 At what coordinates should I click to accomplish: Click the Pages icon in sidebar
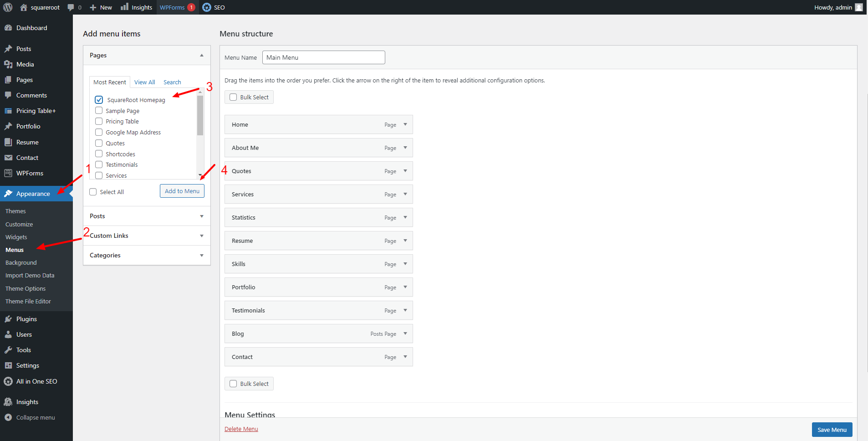pos(8,80)
